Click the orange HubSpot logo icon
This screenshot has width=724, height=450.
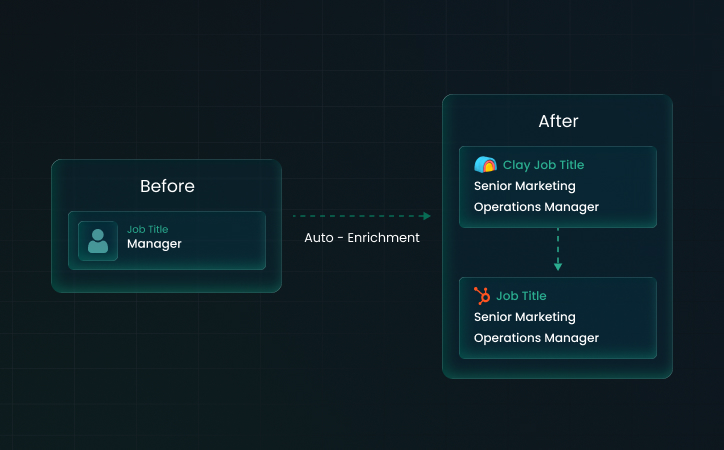482,296
